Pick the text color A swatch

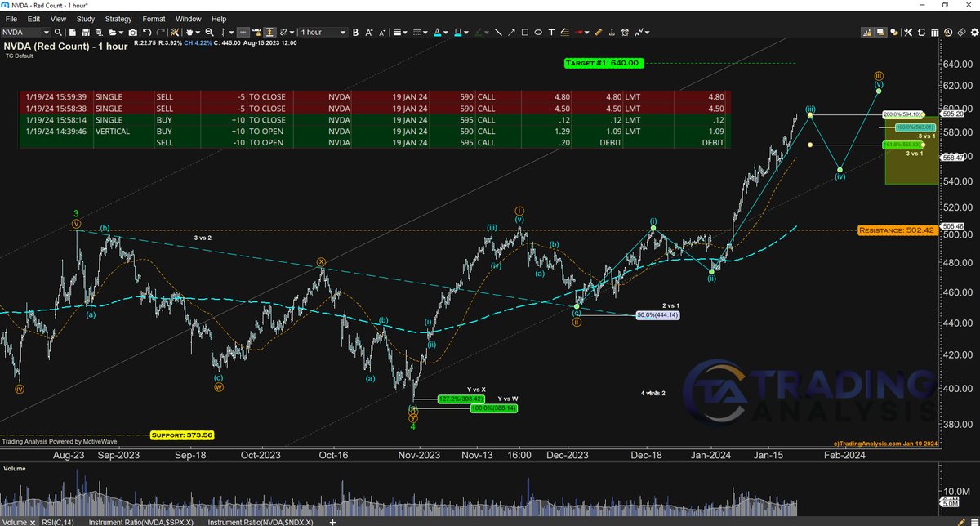[x=437, y=32]
